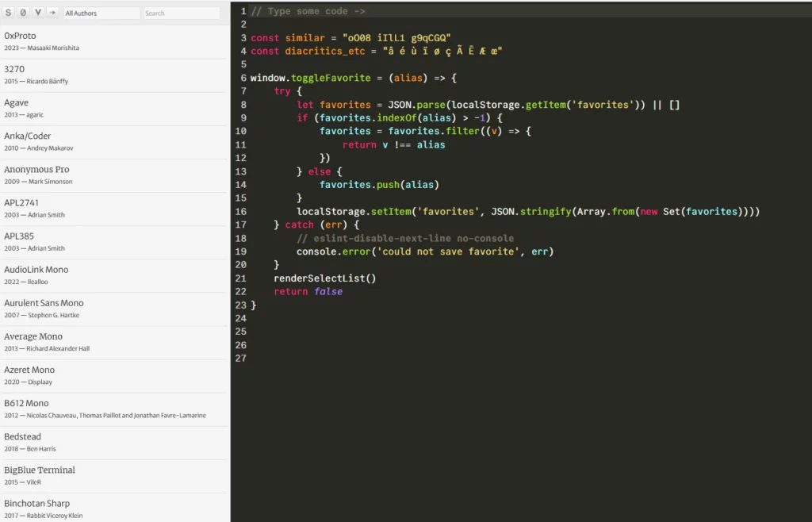Place cursor in the "const similar" line
The width and height of the screenshot is (812, 522).
[350, 38]
